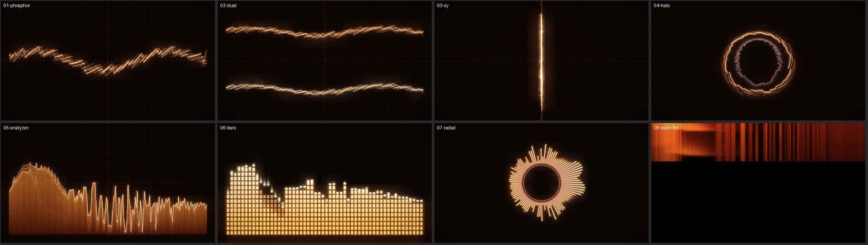Click the '04-halo' label

[662, 6]
